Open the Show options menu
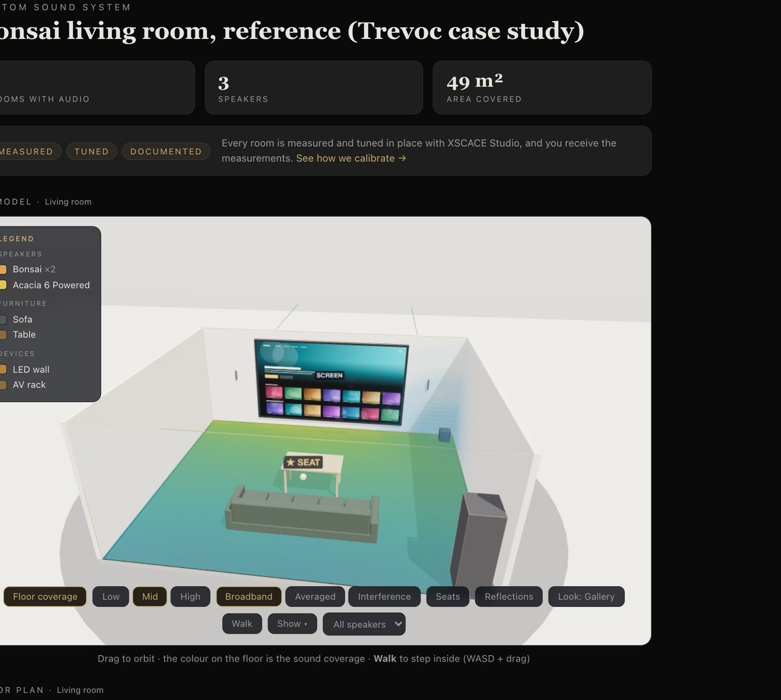 tap(292, 624)
